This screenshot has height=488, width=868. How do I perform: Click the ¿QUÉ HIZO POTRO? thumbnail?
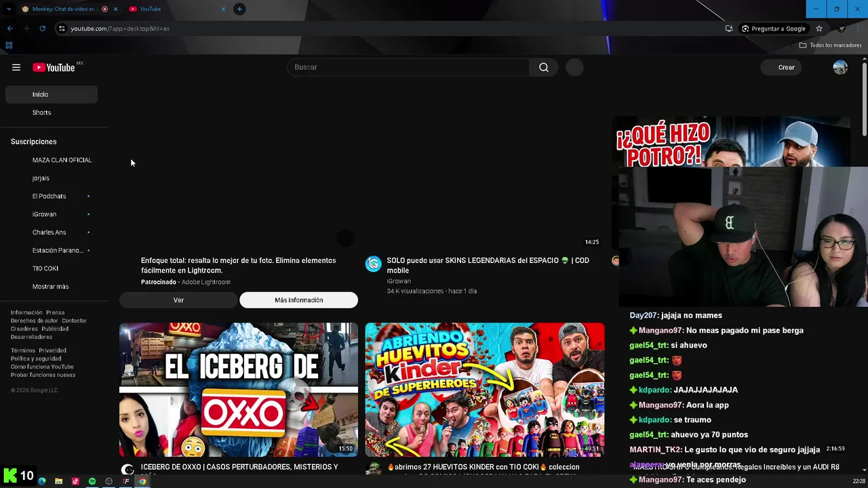pyautogui.click(x=731, y=142)
